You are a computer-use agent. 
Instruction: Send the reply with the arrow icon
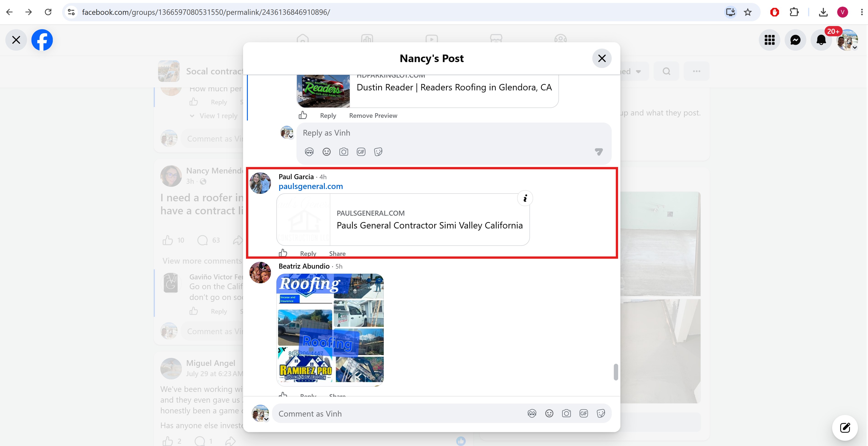(x=598, y=152)
